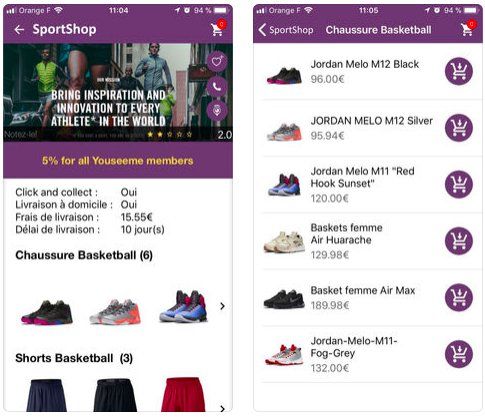485x417 pixels.
Task: Expand Chaussure Basketball row with right chevron
Action: [x=223, y=306]
